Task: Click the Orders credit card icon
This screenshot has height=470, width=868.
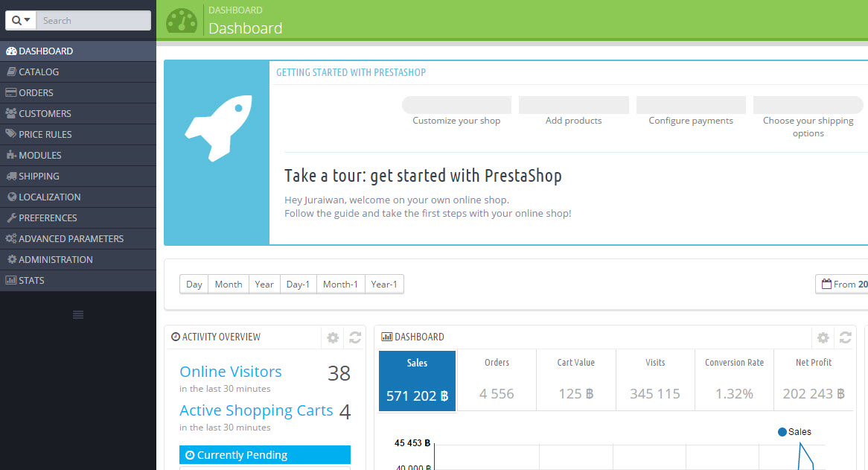Action: coord(10,92)
